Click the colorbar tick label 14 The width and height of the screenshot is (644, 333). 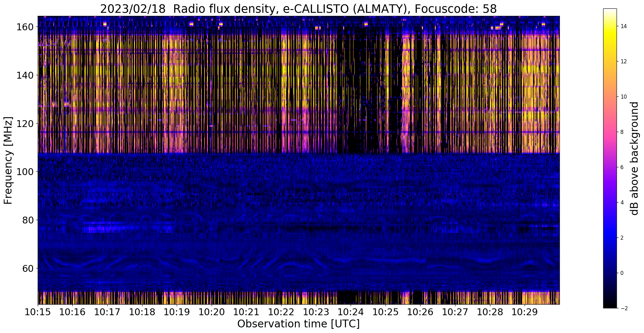pos(624,26)
